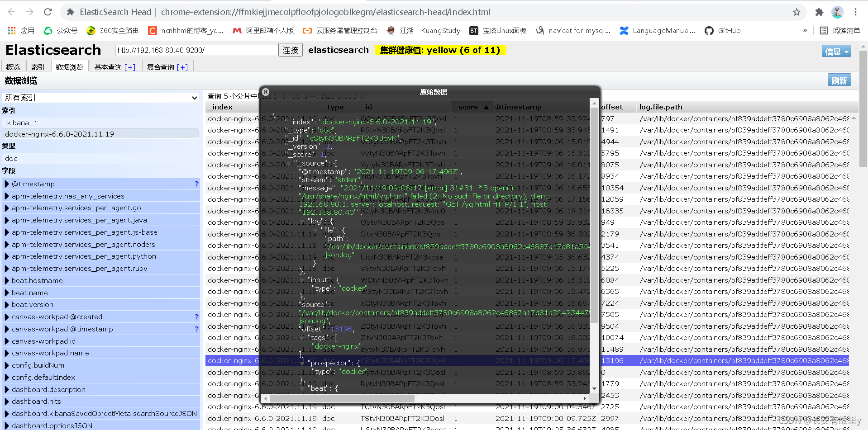The width and height of the screenshot is (868, 430).
Task: Bookmark this page with star icon
Action: point(796,12)
